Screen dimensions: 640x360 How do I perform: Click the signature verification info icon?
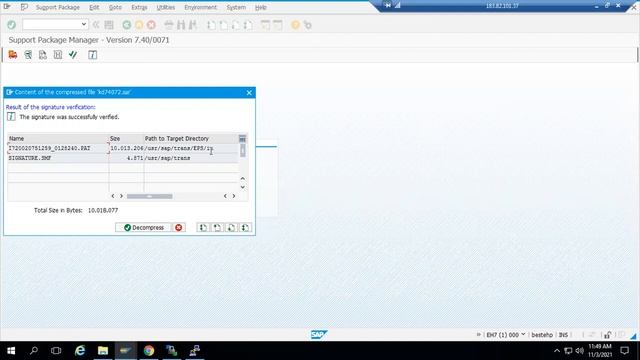(x=11, y=117)
